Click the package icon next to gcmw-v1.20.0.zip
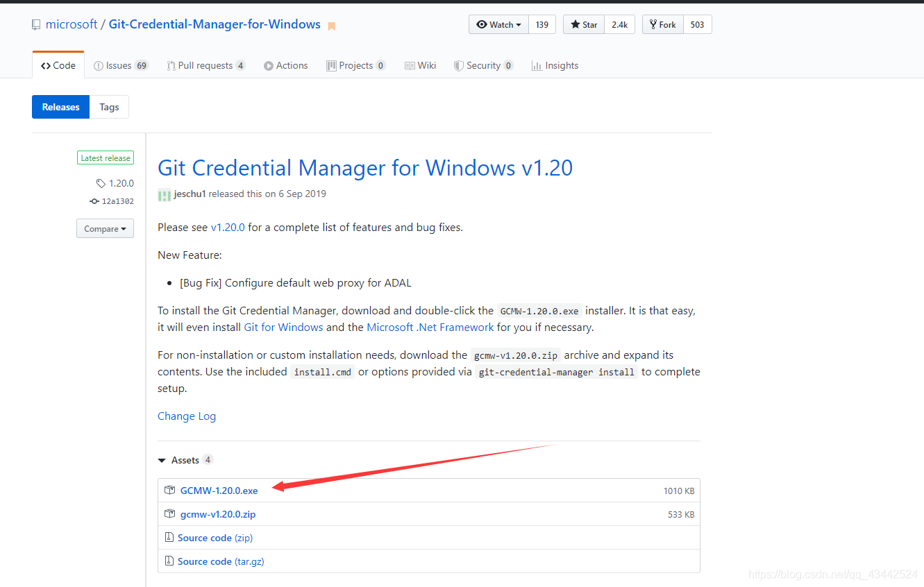Image resolution: width=924 pixels, height=587 pixels. [x=169, y=514]
